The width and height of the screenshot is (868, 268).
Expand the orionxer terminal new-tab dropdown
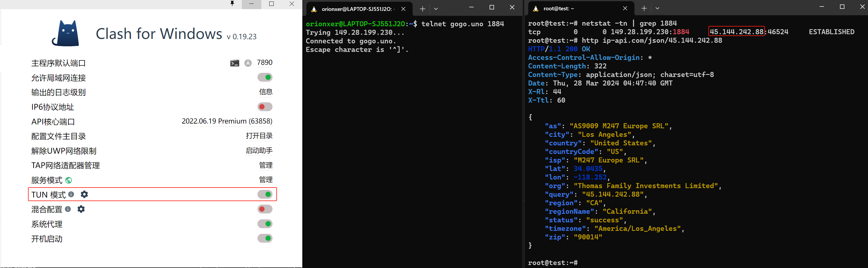pyautogui.click(x=436, y=9)
